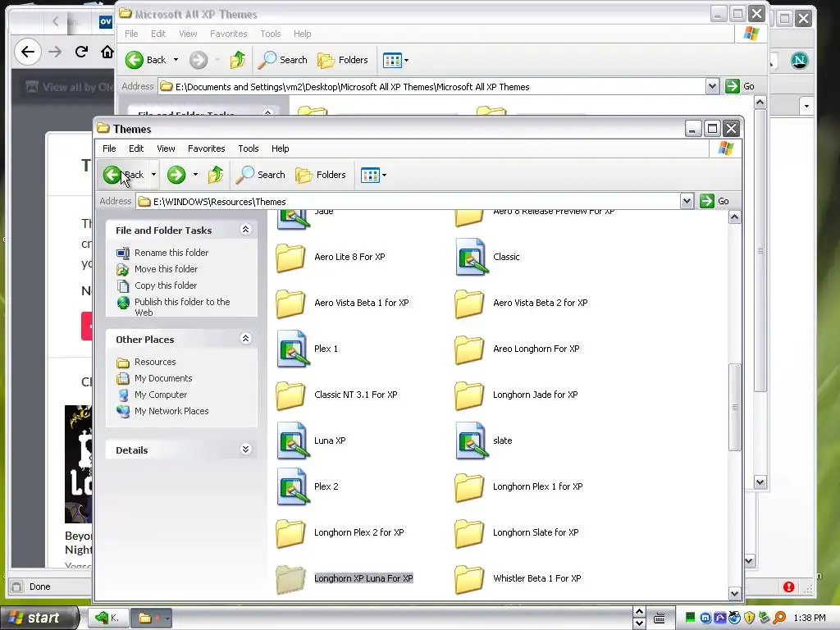Open the View menu in Themes window
The height and width of the screenshot is (630, 840).
pos(166,148)
